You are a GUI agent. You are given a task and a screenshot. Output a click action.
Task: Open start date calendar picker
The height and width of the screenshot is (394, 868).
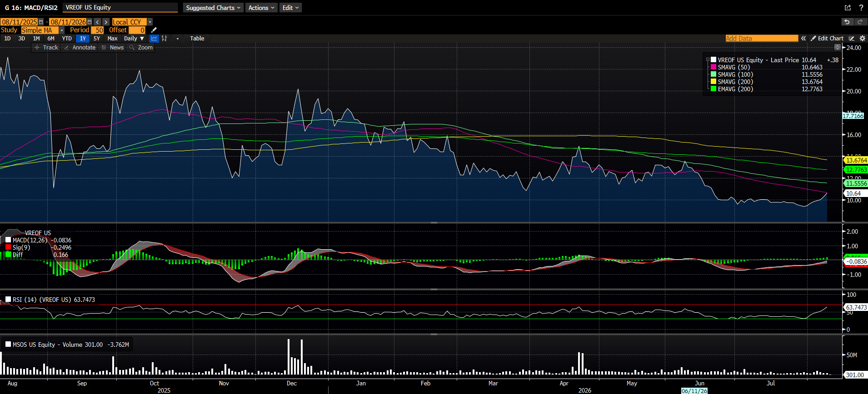click(41, 22)
